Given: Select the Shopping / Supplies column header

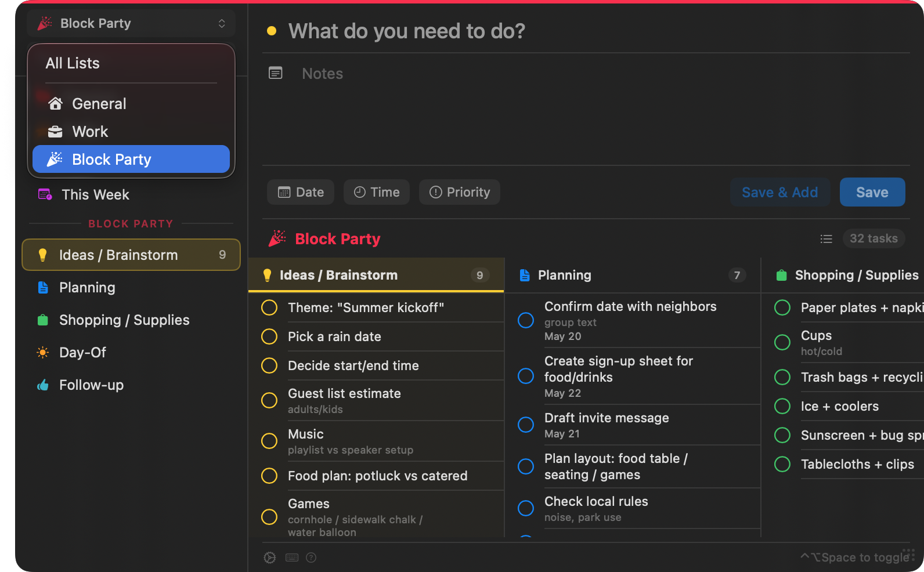Looking at the screenshot, I should click(843, 275).
